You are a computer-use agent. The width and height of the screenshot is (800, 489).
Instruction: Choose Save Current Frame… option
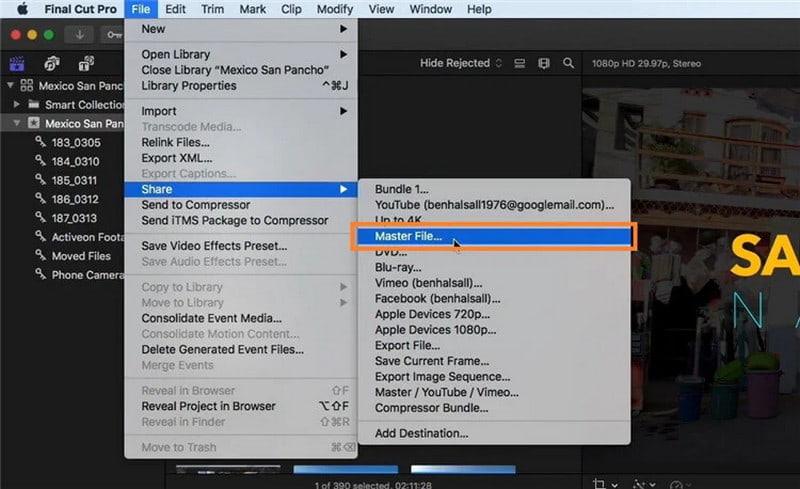(x=494, y=361)
